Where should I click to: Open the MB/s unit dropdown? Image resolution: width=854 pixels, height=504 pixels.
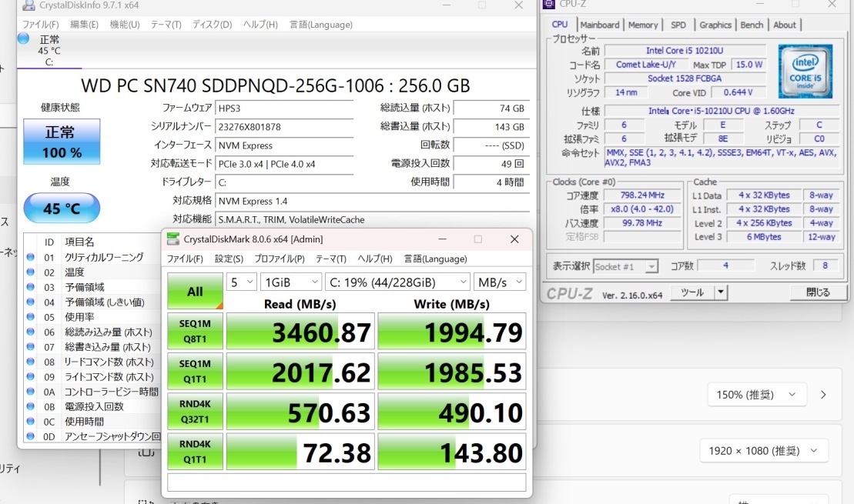(x=500, y=282)
